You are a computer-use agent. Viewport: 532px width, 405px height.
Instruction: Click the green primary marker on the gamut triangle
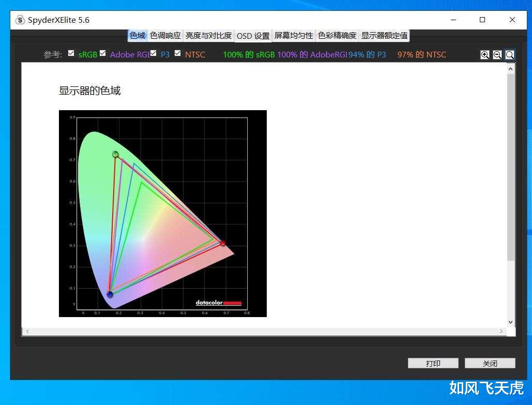point(115,154)
